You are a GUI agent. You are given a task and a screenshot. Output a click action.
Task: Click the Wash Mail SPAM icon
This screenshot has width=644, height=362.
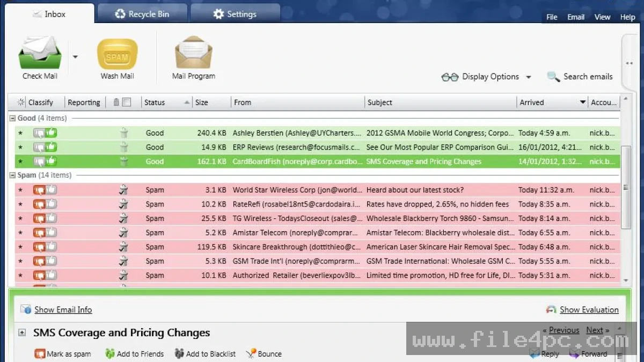click(x=117, y=54)
